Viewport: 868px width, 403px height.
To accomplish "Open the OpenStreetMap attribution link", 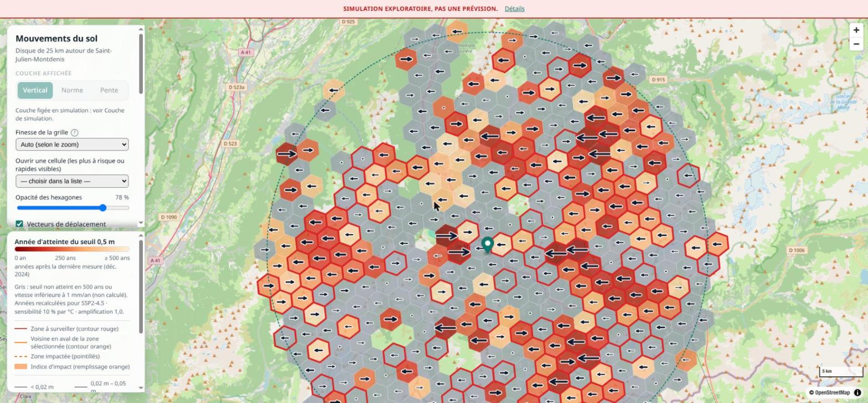I will (x=832, y=392).
